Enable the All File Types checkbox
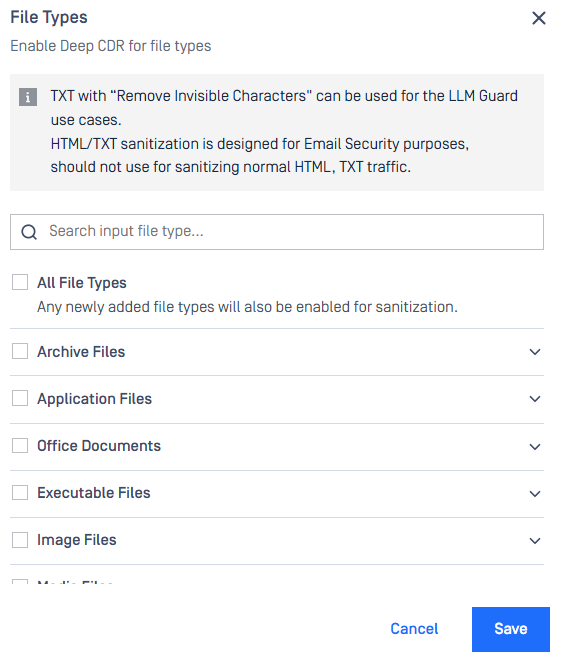Image resolution: width=562 pixels, height=661 pixels. (x=20, y=282)
